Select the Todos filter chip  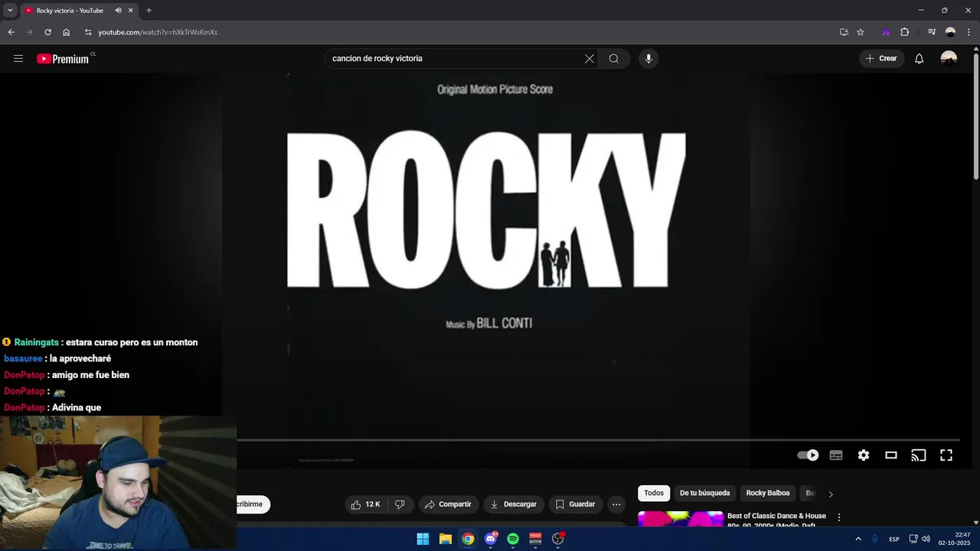click(x=654, y=494)
